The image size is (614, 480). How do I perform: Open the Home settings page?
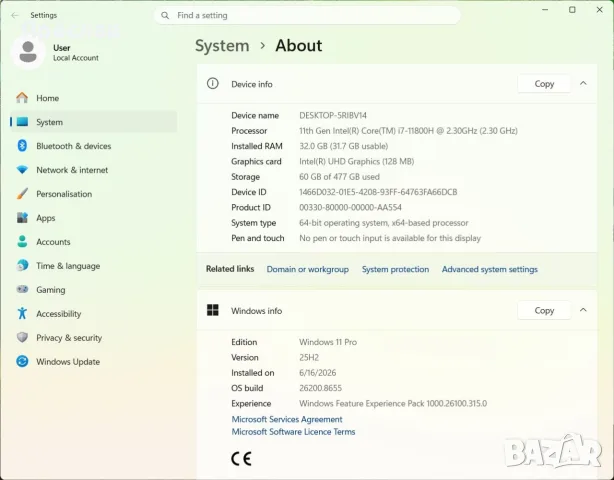coord(94,98)
